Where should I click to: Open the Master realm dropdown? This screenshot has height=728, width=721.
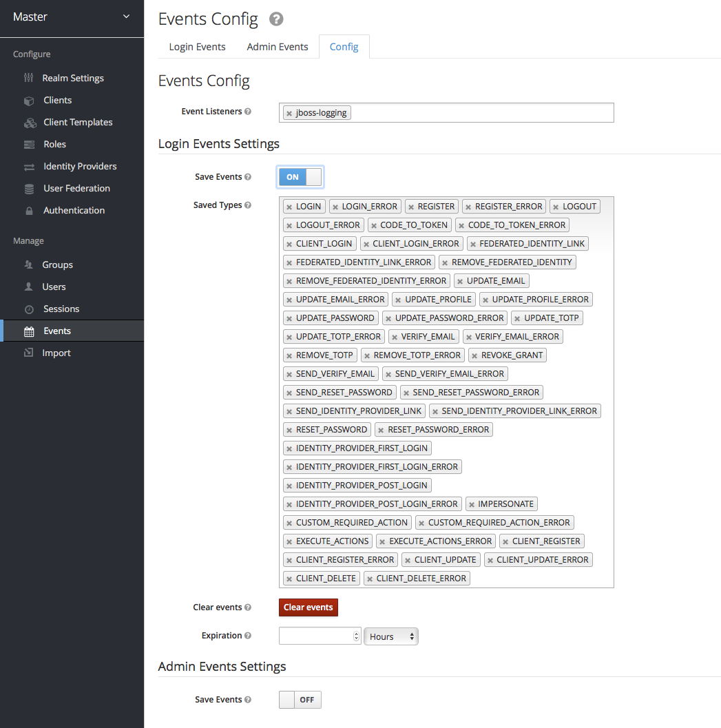(x=72, y=17)
